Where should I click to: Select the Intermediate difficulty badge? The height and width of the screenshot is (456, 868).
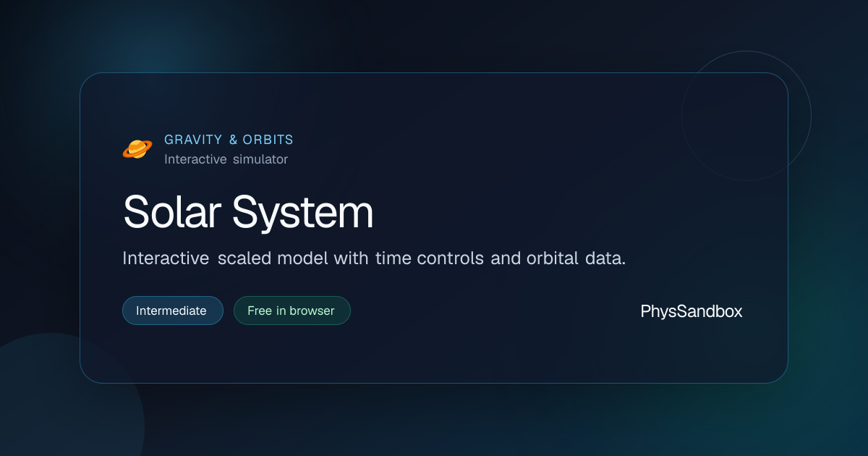(173, 311)
